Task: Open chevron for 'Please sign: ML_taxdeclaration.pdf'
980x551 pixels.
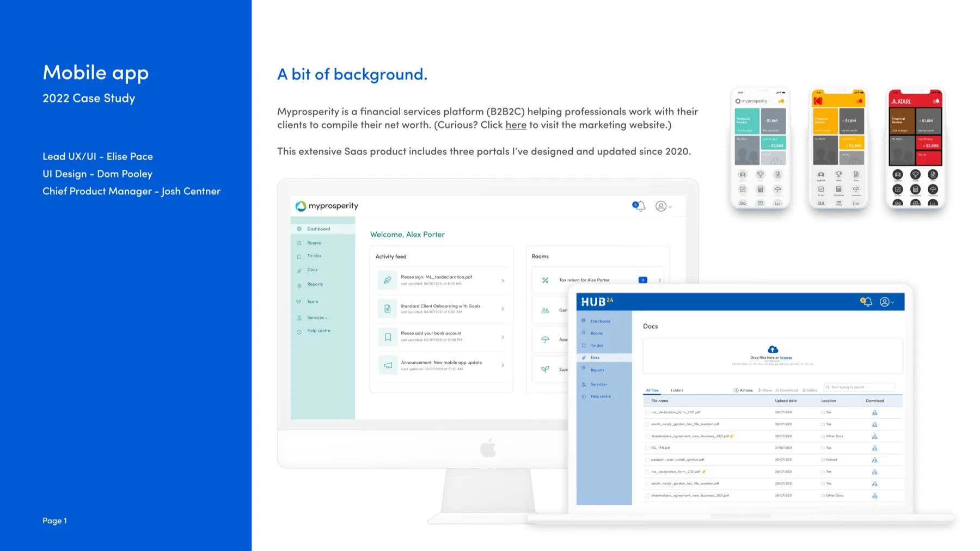Action: (503, 280)
